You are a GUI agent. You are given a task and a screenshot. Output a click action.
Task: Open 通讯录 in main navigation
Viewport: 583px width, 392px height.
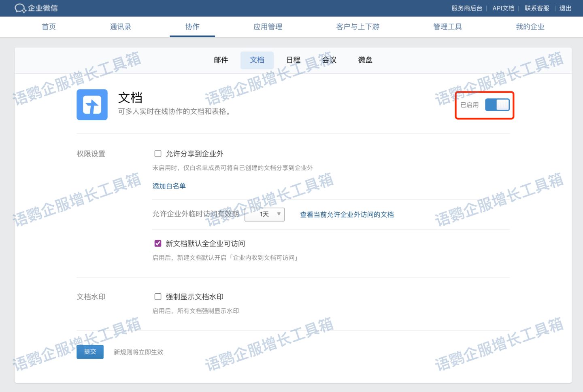[x=120, y=27]
